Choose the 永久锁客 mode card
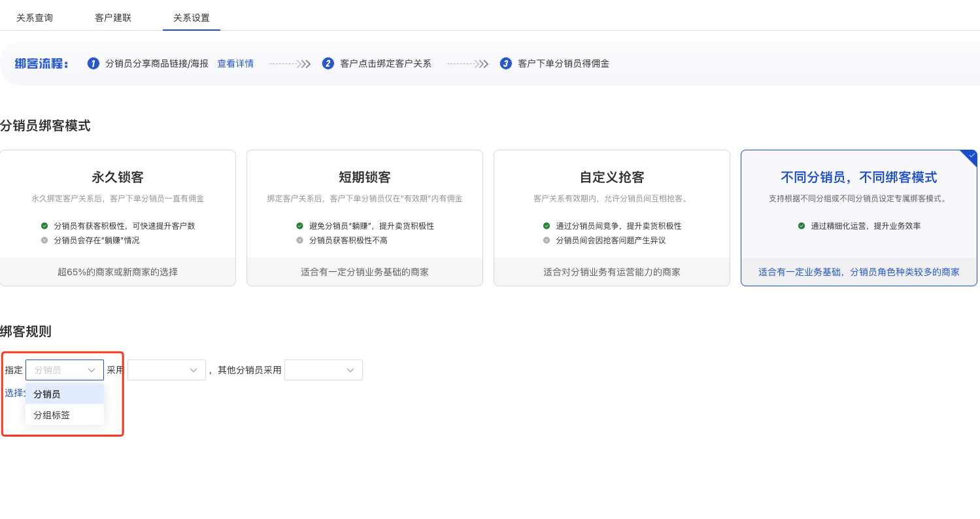 coord(118,218)
